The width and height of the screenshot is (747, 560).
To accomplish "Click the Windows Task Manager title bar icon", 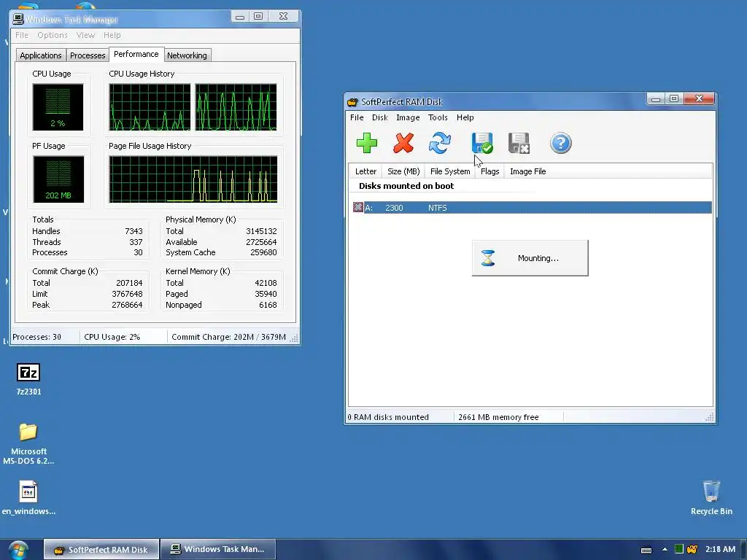I will [18, 19].
